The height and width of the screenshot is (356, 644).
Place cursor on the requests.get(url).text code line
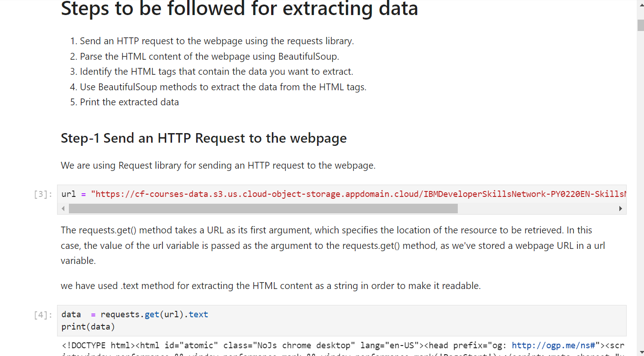coord(135,315)
